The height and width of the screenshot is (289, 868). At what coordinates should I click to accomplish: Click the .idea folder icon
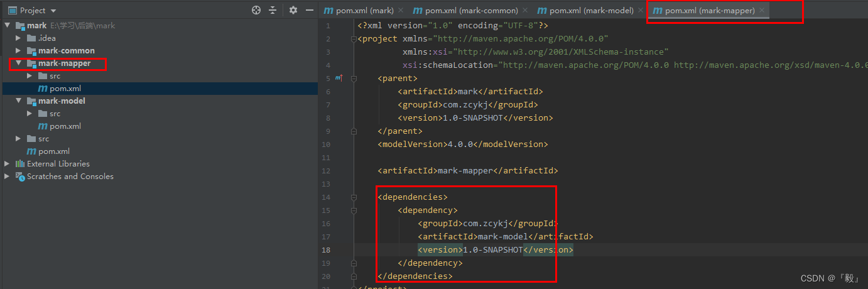[31, 38]
